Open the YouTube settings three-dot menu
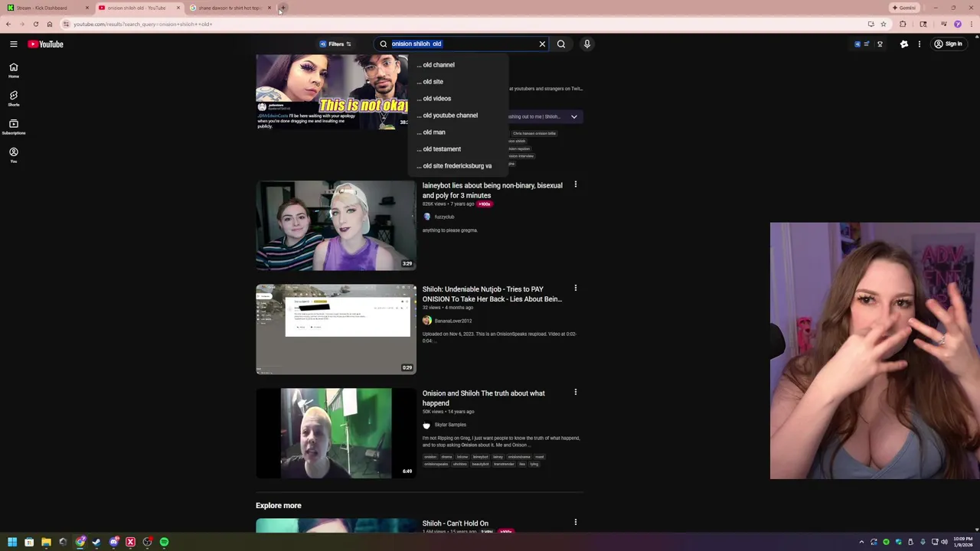Viewport: 980px width, 551px height. pos(920,44)
